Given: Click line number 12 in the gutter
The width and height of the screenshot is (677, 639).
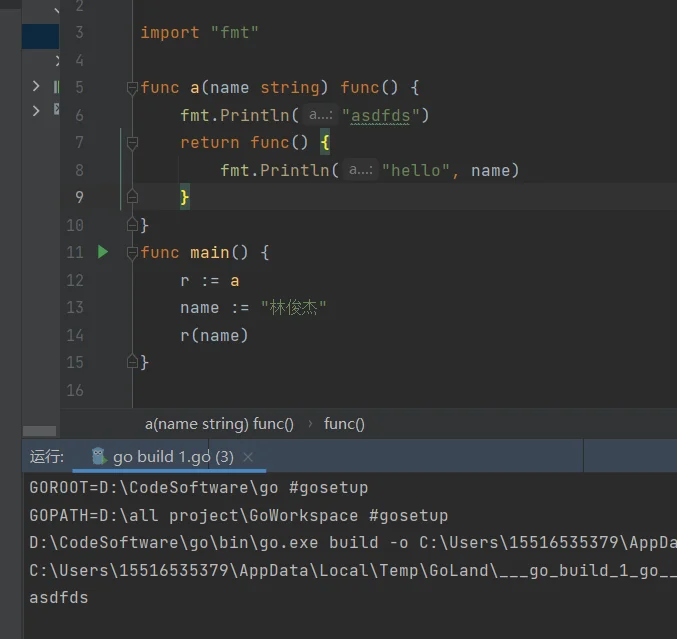Looking at the screenshot, I should coord(75,281).
